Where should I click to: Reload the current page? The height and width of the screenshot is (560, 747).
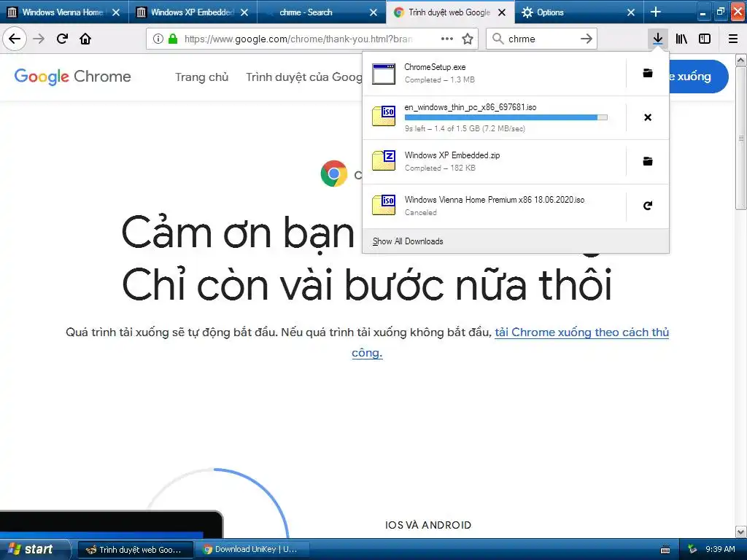coord(62,39)
